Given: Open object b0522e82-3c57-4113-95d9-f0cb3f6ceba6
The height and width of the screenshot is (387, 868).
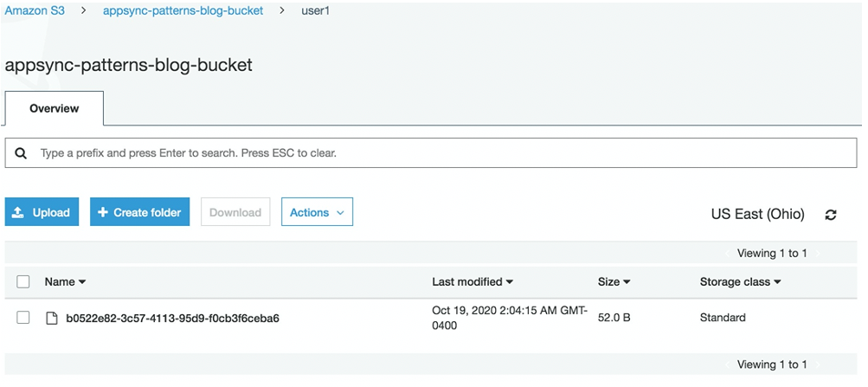Looking at the screenshot, I should 173,319.
